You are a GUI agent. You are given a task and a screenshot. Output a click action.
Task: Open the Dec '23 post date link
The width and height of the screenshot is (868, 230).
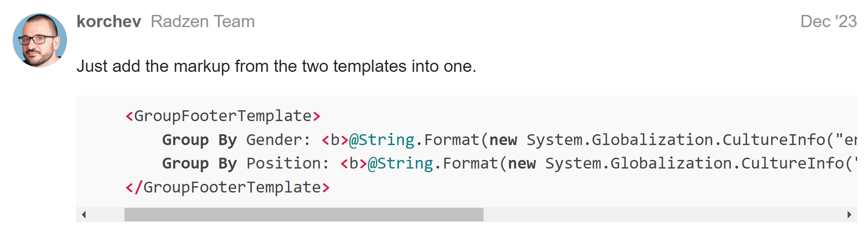[x=828, y=21]
